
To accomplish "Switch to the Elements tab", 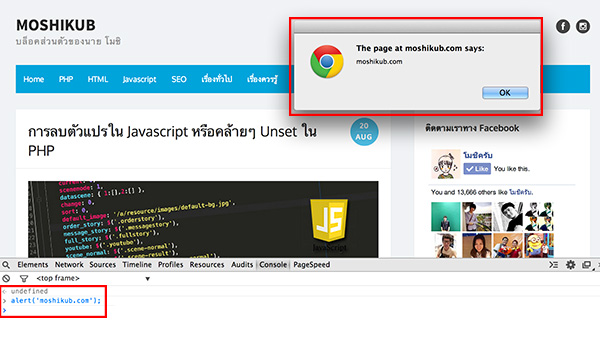I will click(33, 265).
